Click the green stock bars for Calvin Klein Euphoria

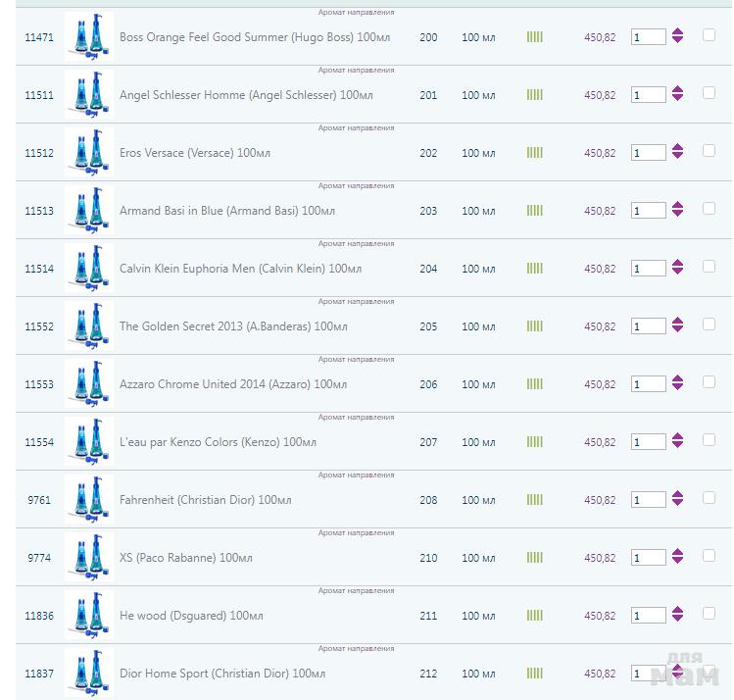click(534, 269)
